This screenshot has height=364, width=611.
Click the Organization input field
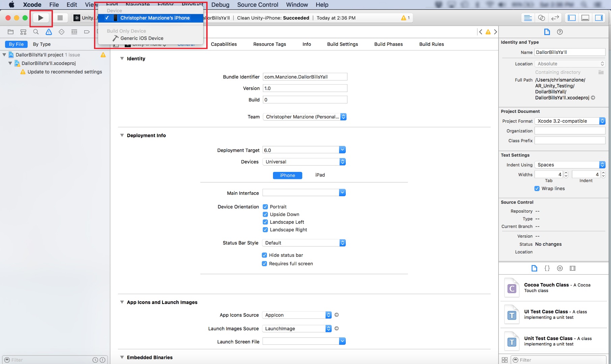[570, 131]
